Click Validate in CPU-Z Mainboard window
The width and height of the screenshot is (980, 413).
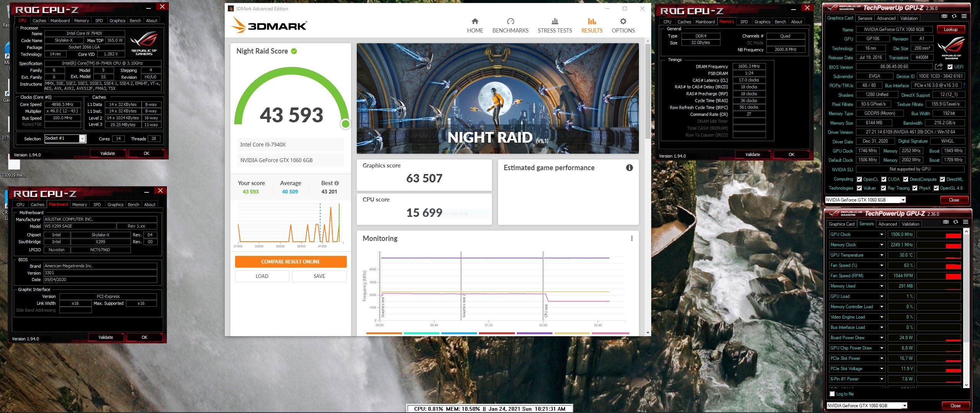106,337
